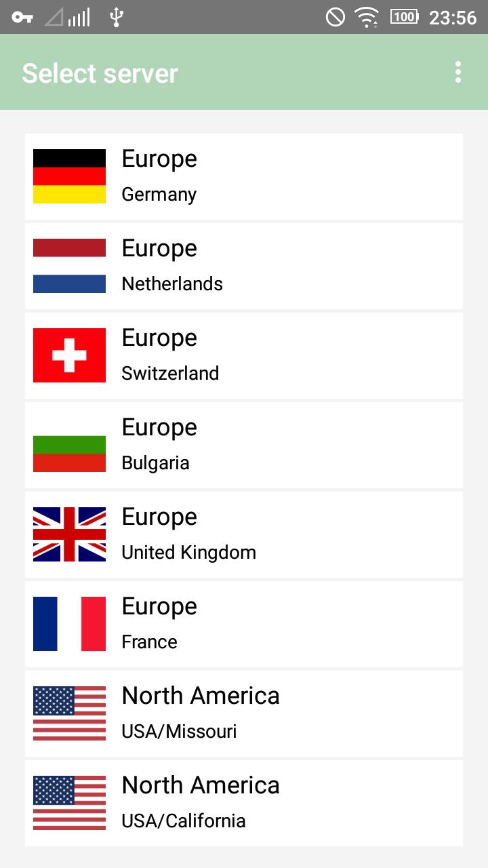This screenshot has height=868, width=488.
Task: Open the three-dot overflow menu
Action: coord(458,72)
